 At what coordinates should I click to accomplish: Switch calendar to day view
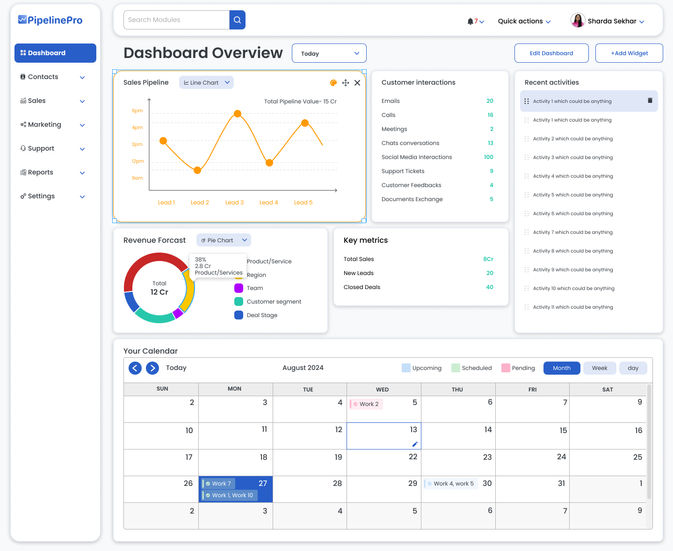pos(633,368)
